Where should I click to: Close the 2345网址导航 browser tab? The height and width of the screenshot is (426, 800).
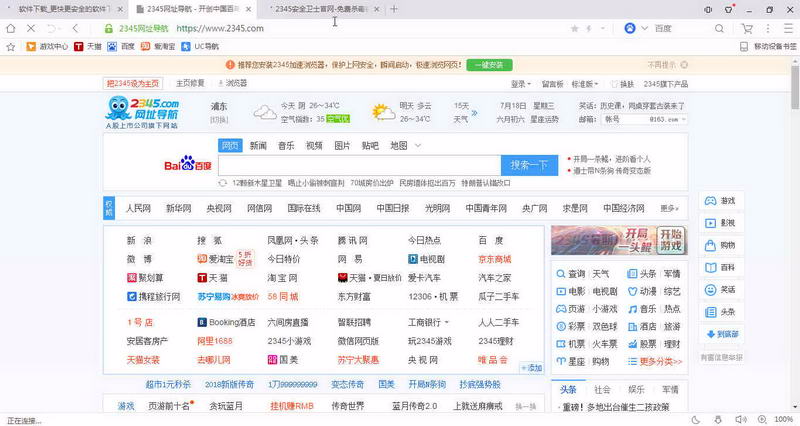[248, 9]
